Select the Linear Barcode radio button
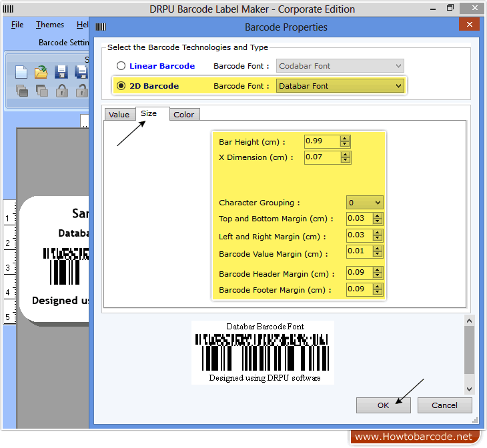The height and width of the screenshot is (448, 487). pyautogui.click(x=121, y=66)
